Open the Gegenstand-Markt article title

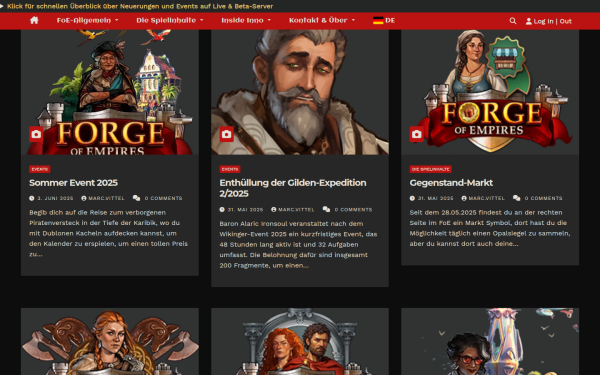(451, 183)
